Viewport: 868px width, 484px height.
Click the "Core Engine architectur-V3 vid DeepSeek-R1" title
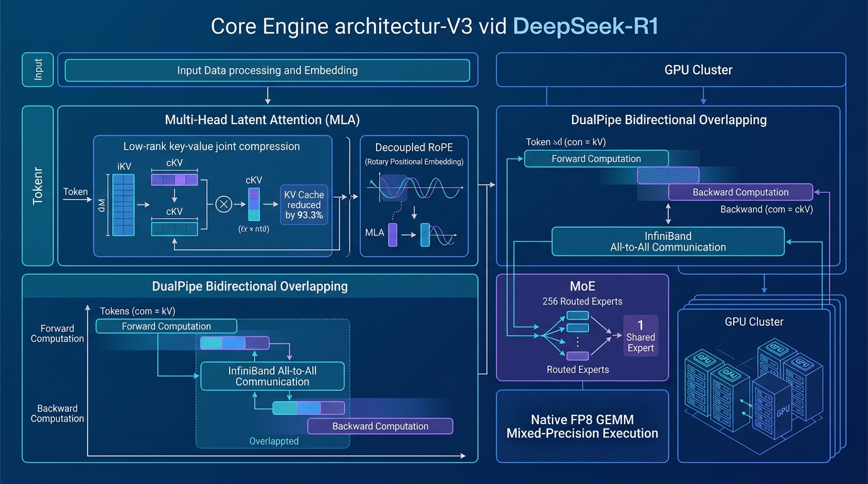[434, 26]
